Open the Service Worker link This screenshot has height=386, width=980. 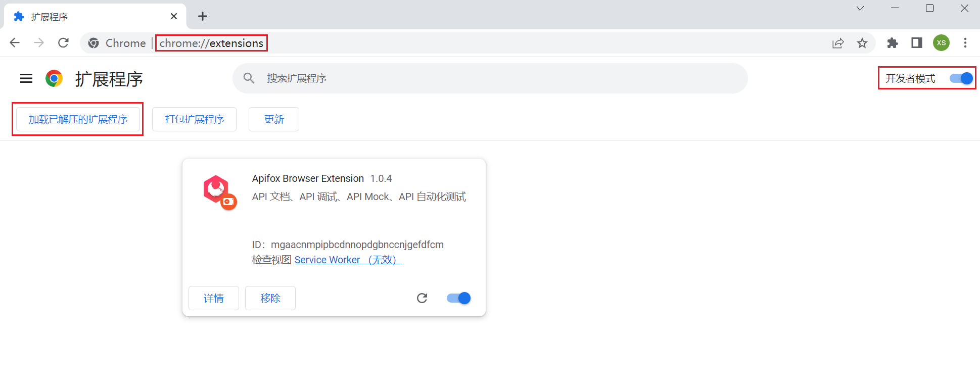coord(348,260)
